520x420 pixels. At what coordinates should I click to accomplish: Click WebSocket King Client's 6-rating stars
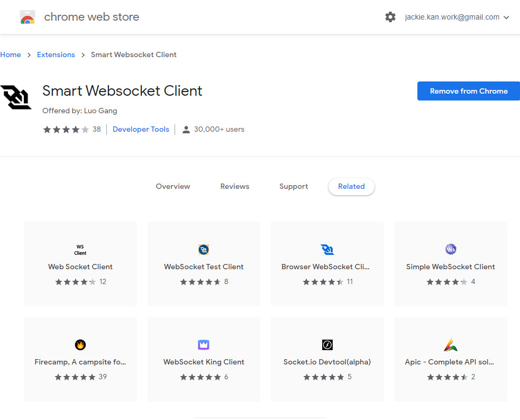(200, 377)
